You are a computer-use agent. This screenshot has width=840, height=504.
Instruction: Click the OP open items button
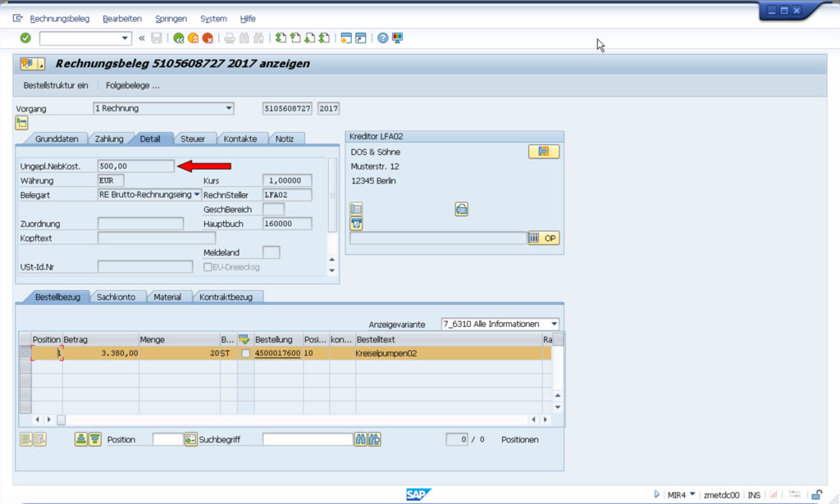(x=544, y=238)
